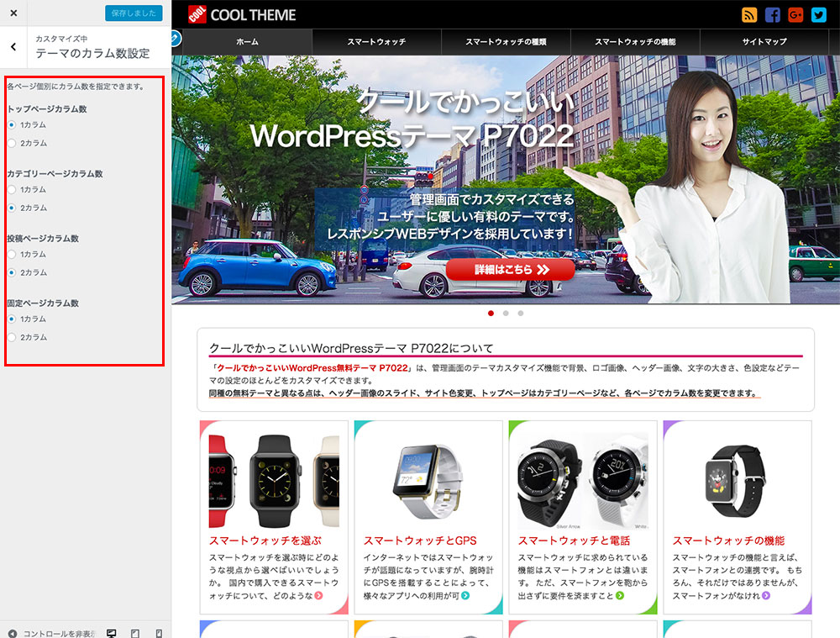
Task: Click the black and white watches thumbnail
Action: [583, 481]
